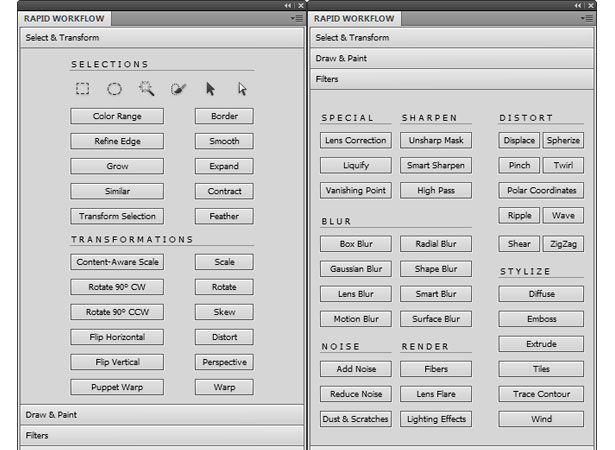Select the Elliptical Marquee tool icon
Viewport: 615px width, 450px height.
114,89
